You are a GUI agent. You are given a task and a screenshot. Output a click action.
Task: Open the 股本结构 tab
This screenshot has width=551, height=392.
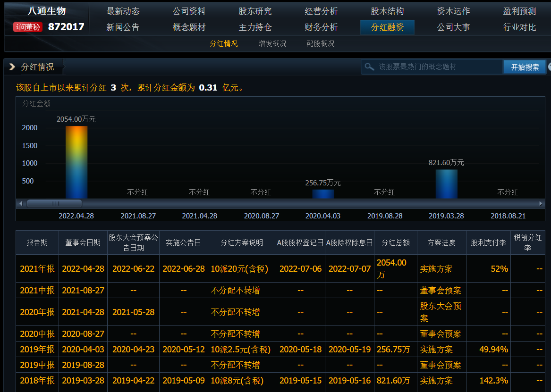pos(387,11)
